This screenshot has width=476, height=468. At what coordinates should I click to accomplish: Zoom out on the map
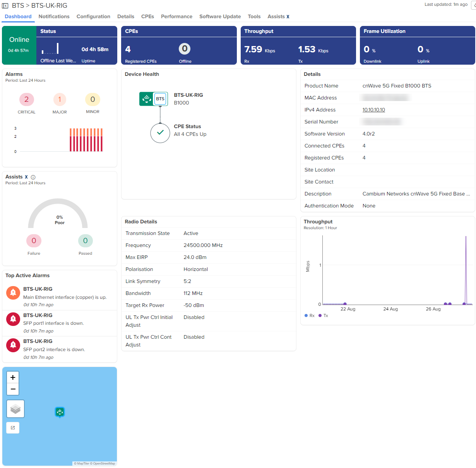pos(13,389)
